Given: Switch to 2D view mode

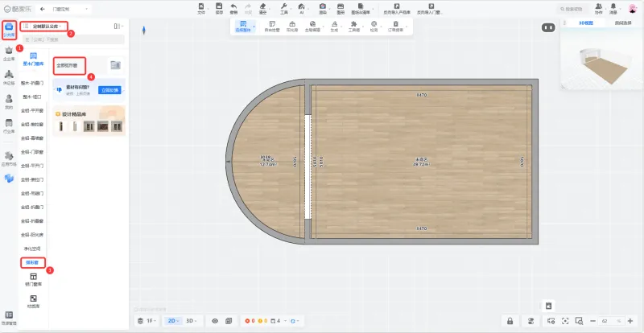Looking at the screenshot, I should [173, 321].
